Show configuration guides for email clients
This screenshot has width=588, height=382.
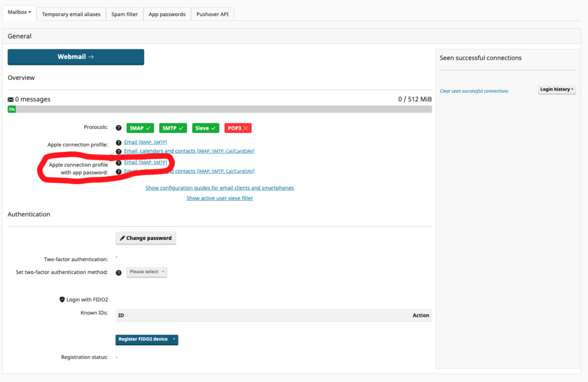tap(219, 188)
